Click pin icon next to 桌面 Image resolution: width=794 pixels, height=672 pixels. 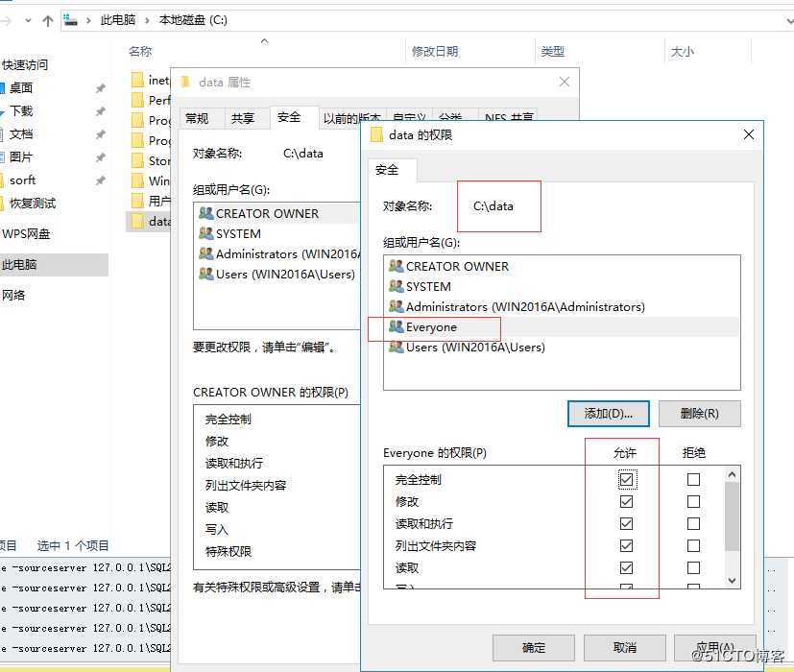pyautogui.click(x=100, y=88)
